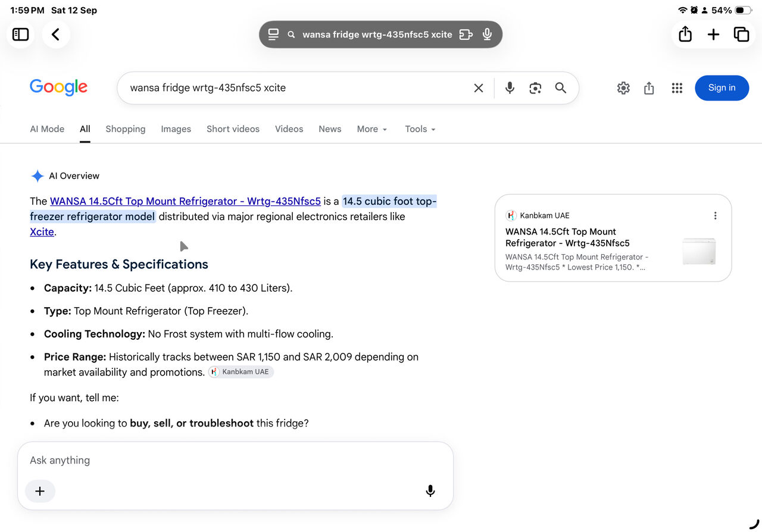
Task: Click the Sign in button
Action: (722, 88)
